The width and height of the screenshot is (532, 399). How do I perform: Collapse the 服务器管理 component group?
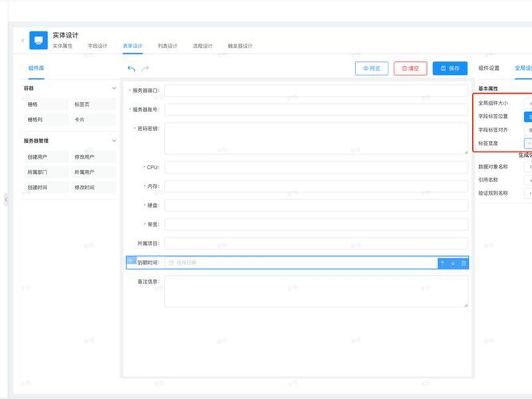(114, 140)
